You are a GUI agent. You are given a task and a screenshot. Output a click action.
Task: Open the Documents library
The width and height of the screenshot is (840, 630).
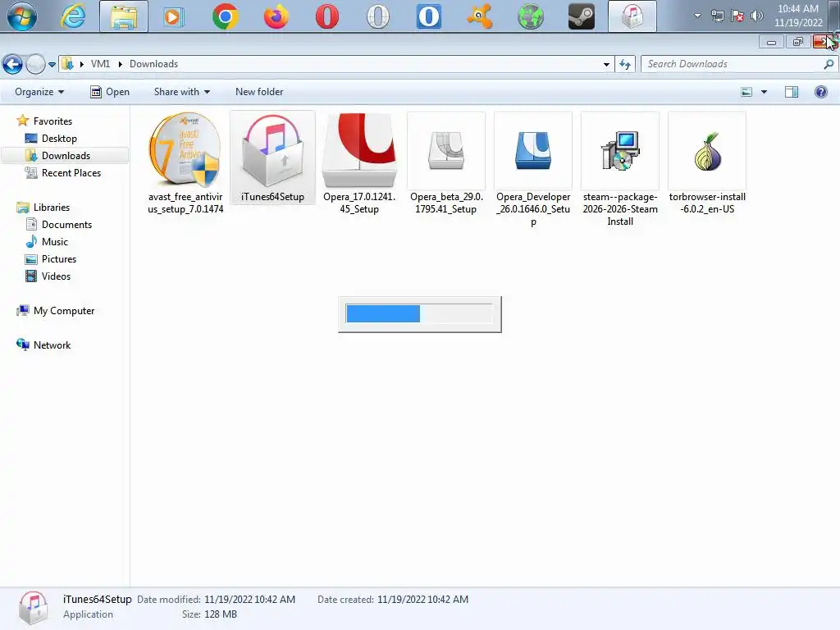[66, 225]
